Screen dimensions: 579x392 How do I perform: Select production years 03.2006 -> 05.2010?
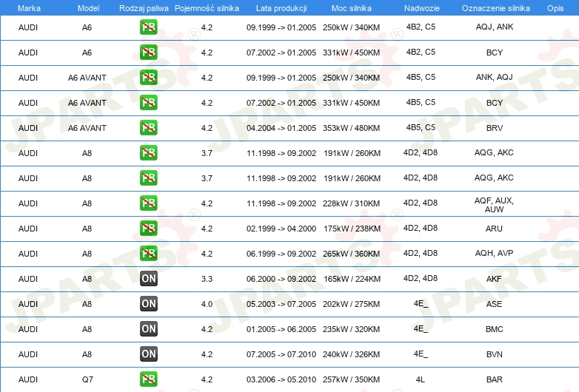pyautogui.click(x=281, y=379)
